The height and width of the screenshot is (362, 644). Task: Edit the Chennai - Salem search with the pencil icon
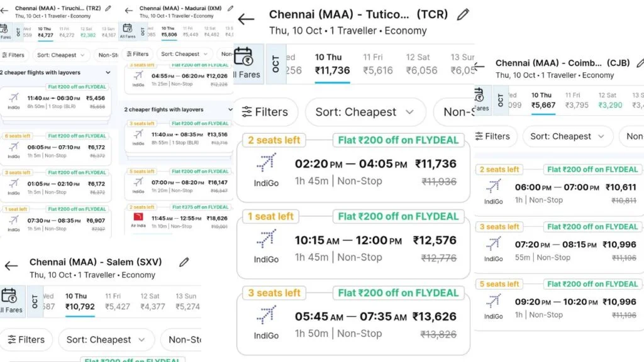click(184, 262)
